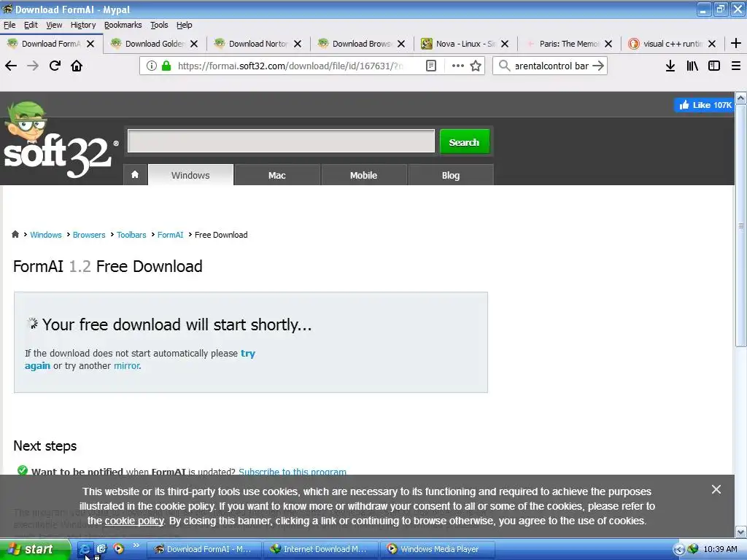Click Windows breadcrumb link
Screen dimensions: 747x560
click(46, 235)
